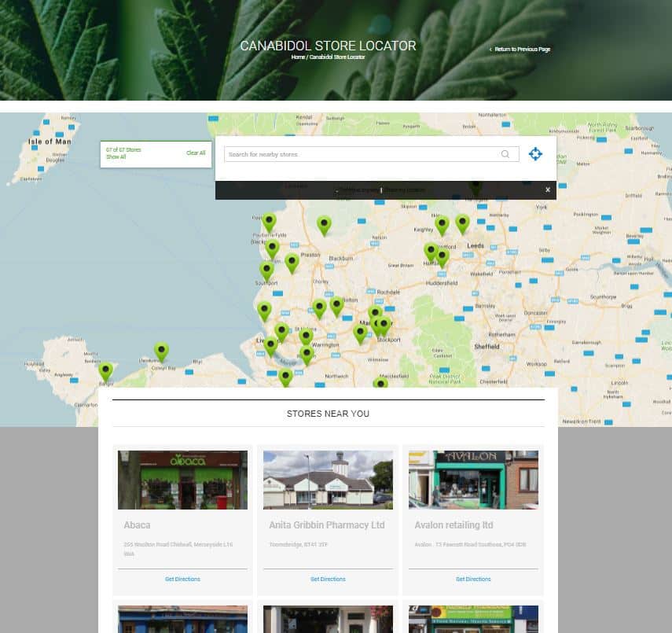
Task: Select the northernmost pin of the Manchester cluster
Action: pos(375,312)
